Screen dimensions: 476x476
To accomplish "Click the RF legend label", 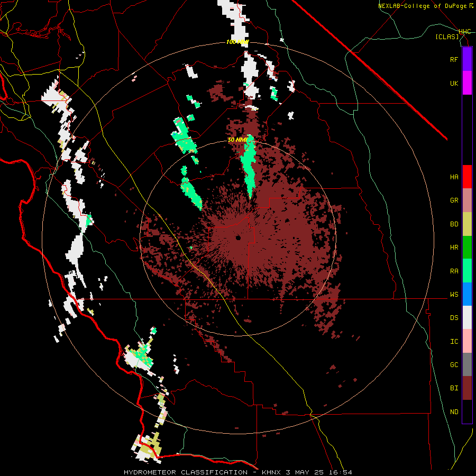I will 454,59.
